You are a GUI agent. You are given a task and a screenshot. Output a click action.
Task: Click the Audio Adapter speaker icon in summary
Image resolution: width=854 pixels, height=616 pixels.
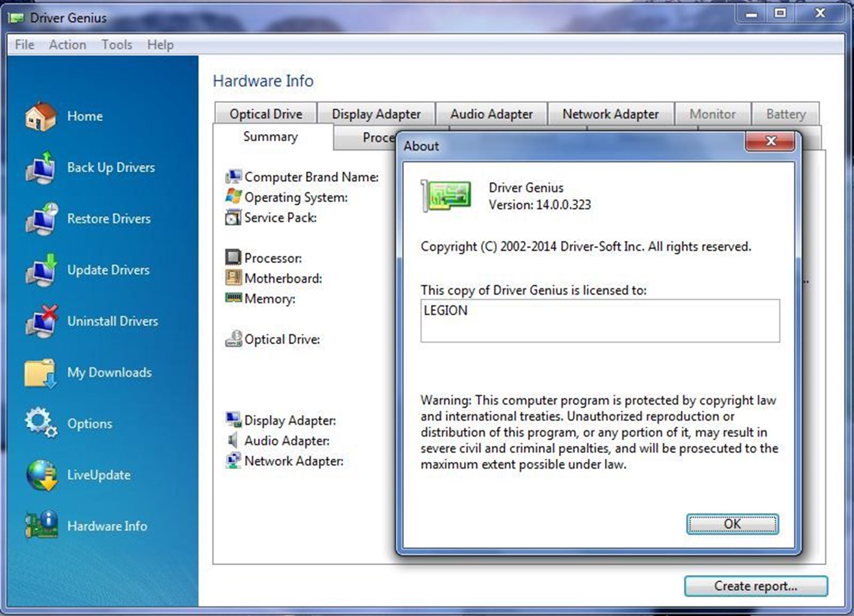[232, 440]
